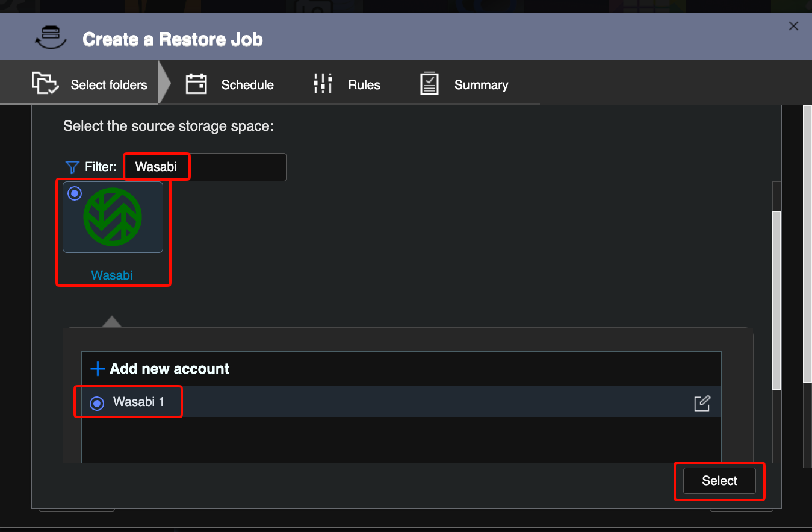Select the Wasabi 1 account radio button
This screenshot has height=532, width=812.
96,403
